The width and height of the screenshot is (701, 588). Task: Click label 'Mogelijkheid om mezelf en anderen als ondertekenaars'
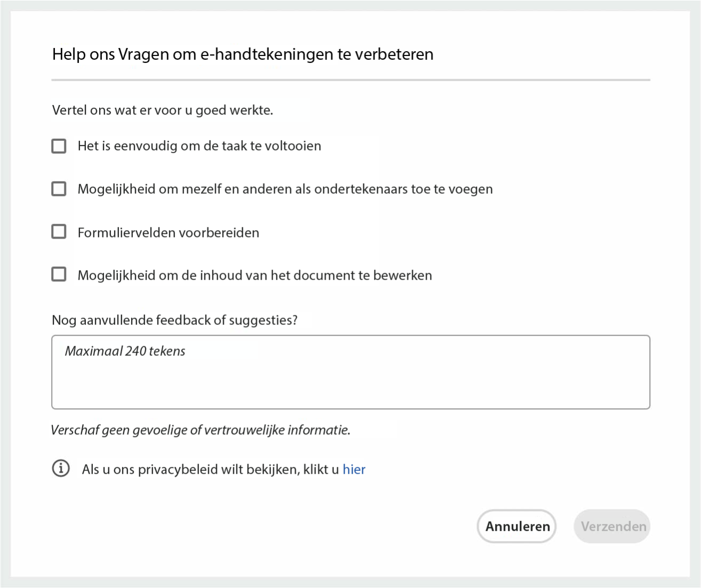pos(285,189)
